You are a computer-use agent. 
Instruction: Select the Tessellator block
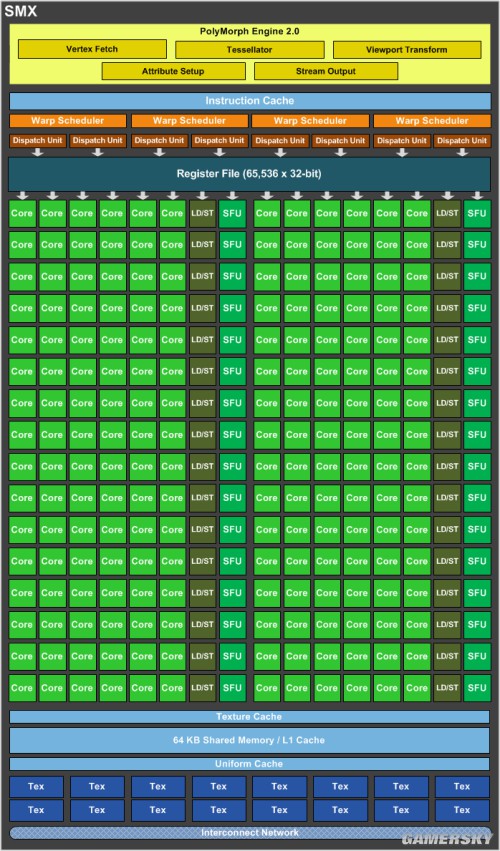tap(250, 49)
